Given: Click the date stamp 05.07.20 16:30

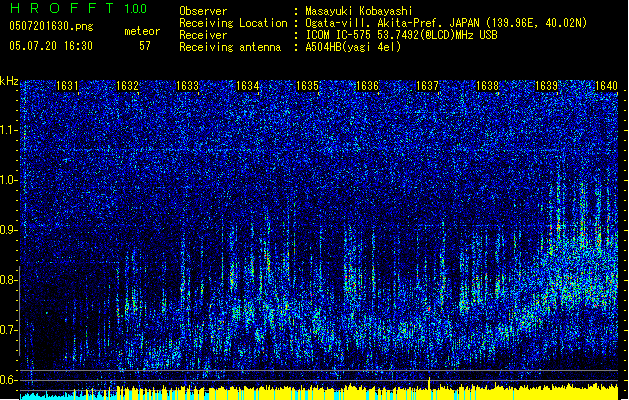Looking at the screenshot, I should [51, 46].
